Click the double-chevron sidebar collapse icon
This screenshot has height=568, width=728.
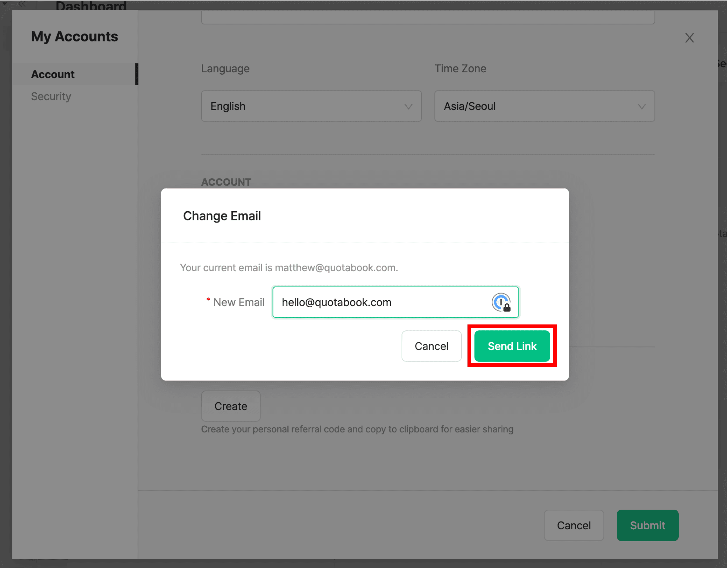click(22, 4)
